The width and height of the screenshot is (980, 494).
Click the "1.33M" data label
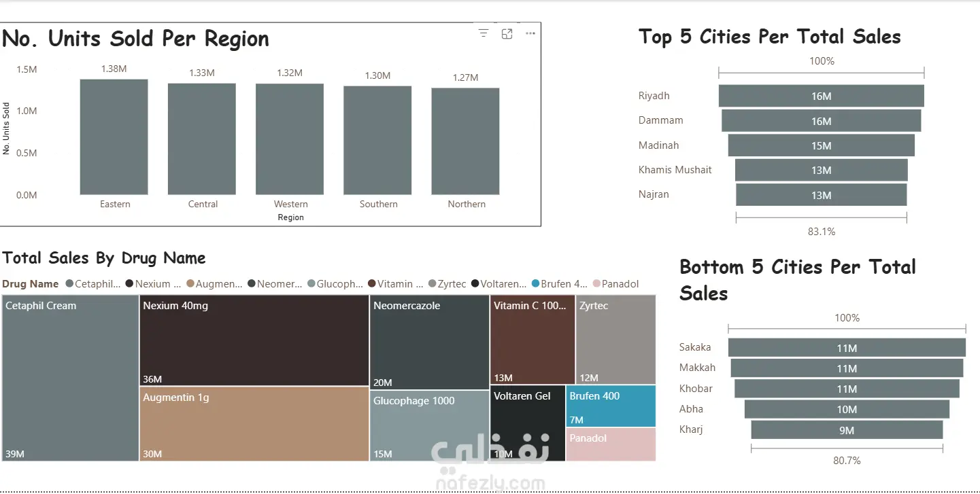pyautogui.click(x=202, y=73)
